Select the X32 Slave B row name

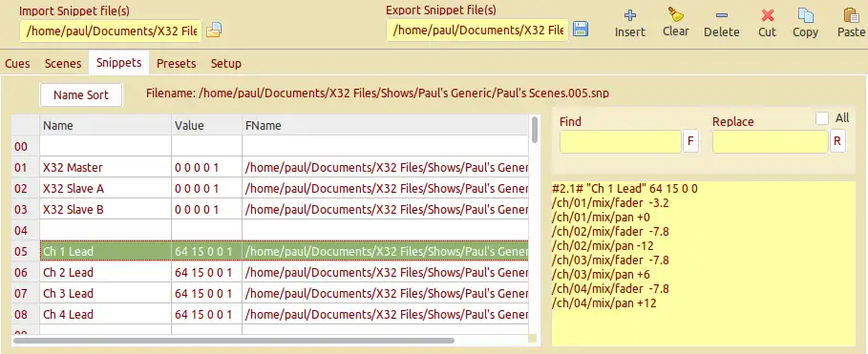(x=74, y=210)
